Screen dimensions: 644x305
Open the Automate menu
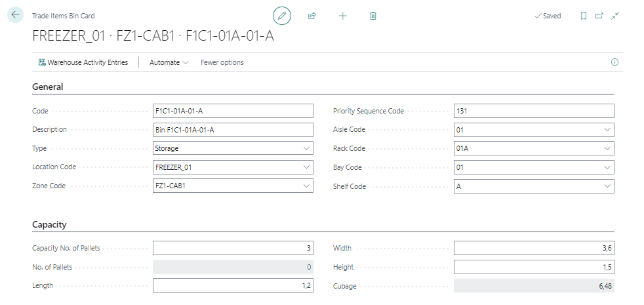click(169, 62)
